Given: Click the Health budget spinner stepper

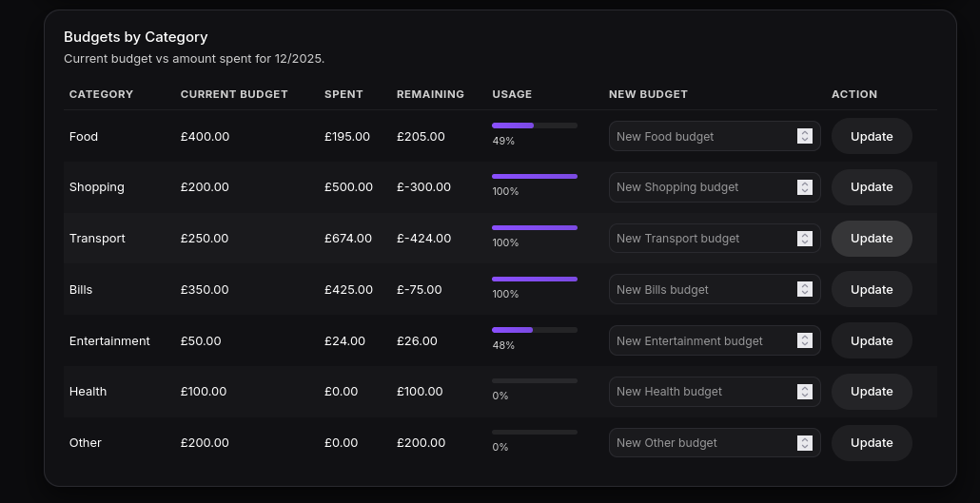Looking at the screenshot, I should (x=805, y=392).
